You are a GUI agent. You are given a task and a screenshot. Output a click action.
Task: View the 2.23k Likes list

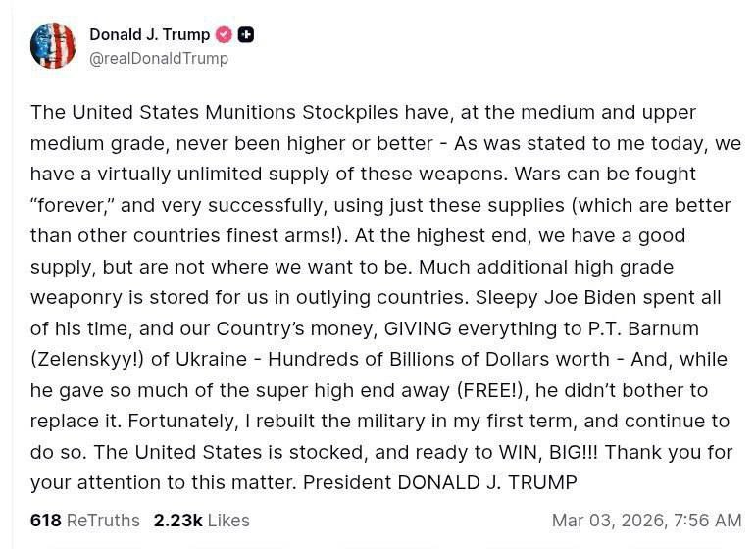(x=201, y=520)
